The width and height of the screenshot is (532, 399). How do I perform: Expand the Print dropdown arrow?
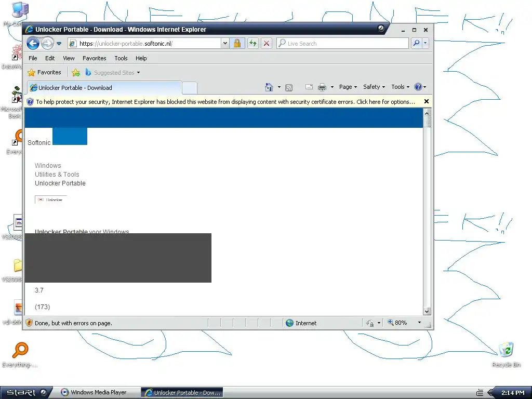tap(332, 87)
